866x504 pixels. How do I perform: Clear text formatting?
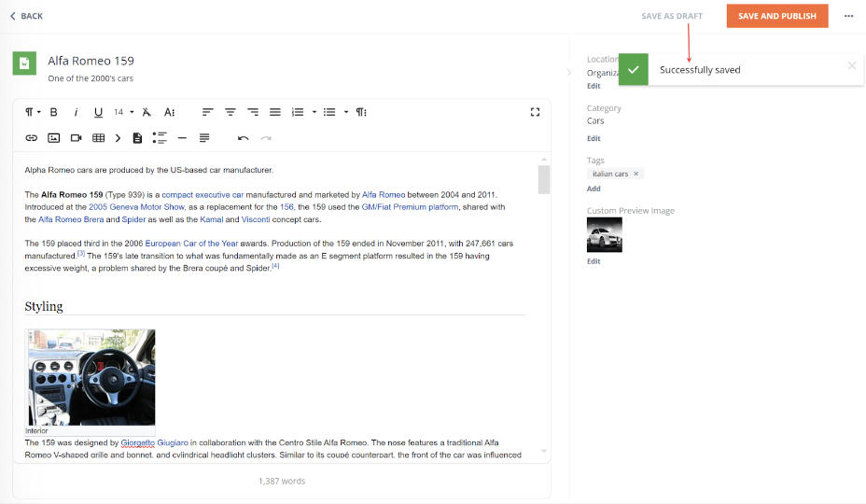click(147, 112)
